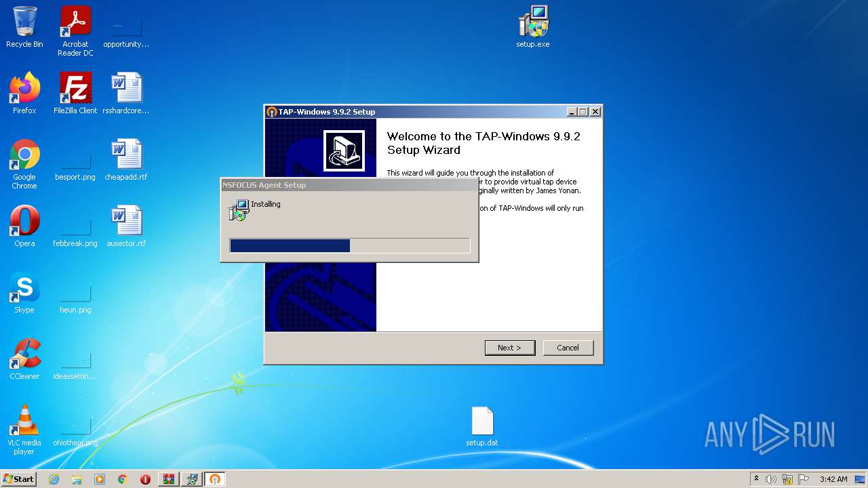The width and height of the screenshot is (868, 488).
Task: Open Windows Explorer folder in taskbar
Action: click(x=77, y=479)
